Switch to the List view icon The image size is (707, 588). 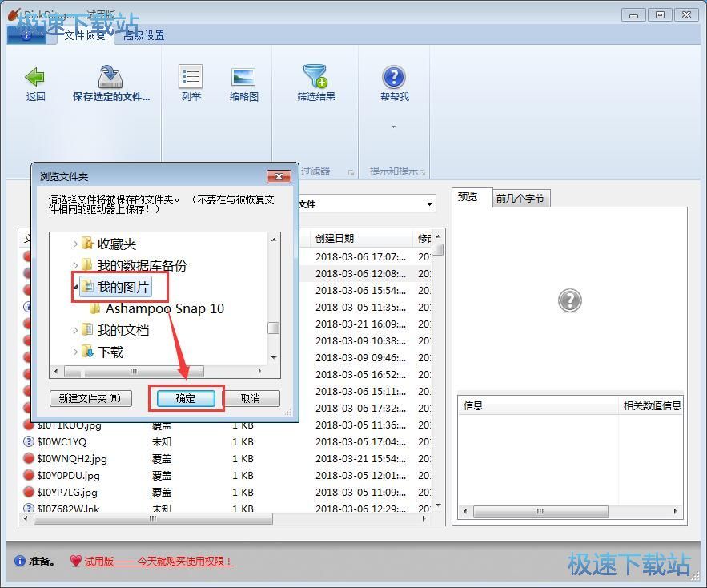point(191,77)
